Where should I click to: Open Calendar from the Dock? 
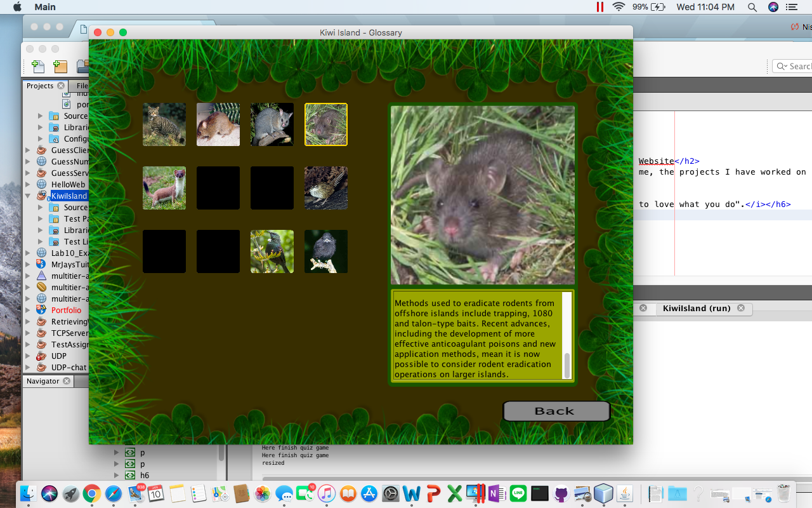pyautogui.click(x=156, y=493)
